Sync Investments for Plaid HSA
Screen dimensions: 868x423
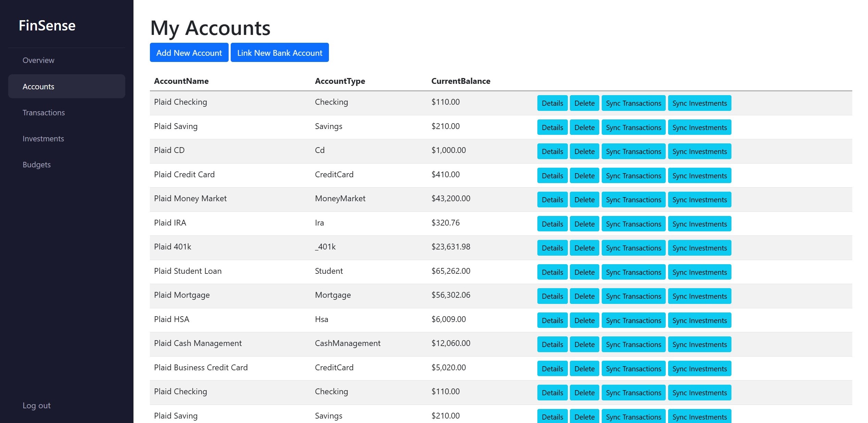(699, 321)
